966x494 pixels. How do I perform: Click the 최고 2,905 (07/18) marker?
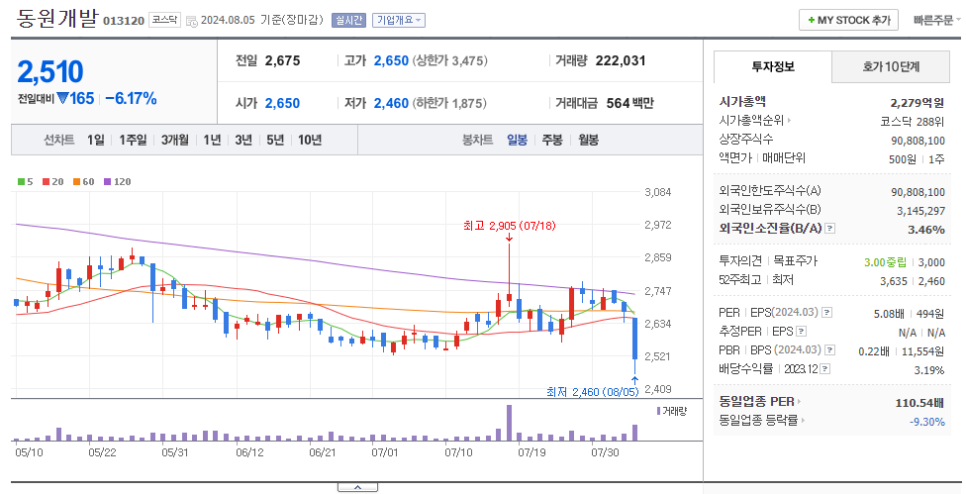click(509, 226)
